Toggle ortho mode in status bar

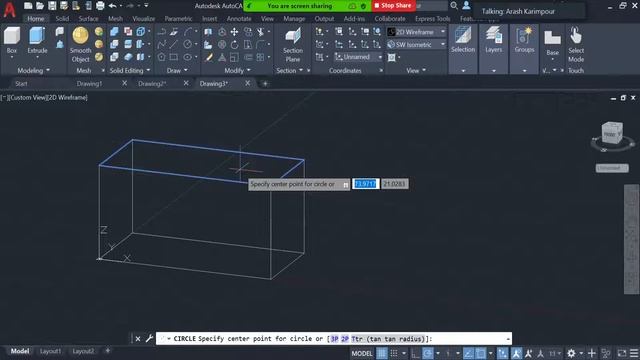415,353
